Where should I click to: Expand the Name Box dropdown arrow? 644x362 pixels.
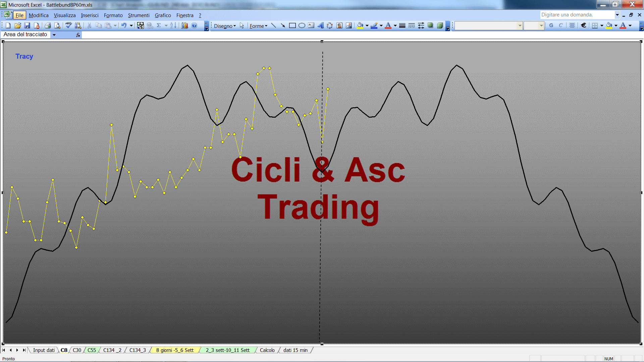tap(54, 35)
